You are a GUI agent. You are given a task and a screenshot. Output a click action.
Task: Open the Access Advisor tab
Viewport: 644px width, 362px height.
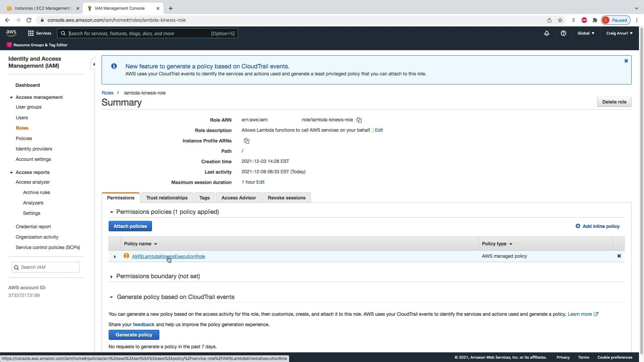click(238, 198)
